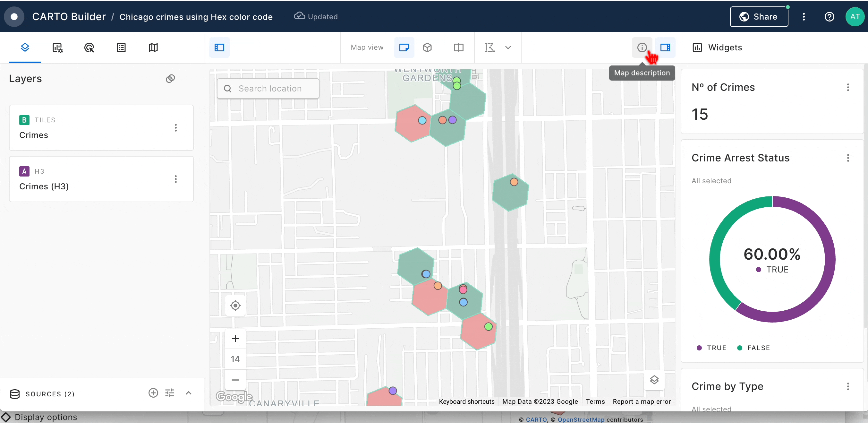This screenshot has height=423, width=868.
Task: Open the map more options menu
Action: tap(803, 16)
